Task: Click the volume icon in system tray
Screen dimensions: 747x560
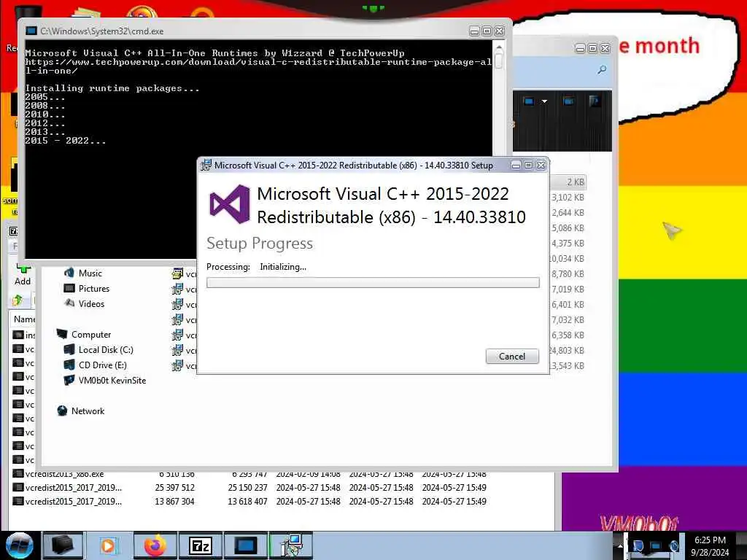Action: [x=674, y=545]
